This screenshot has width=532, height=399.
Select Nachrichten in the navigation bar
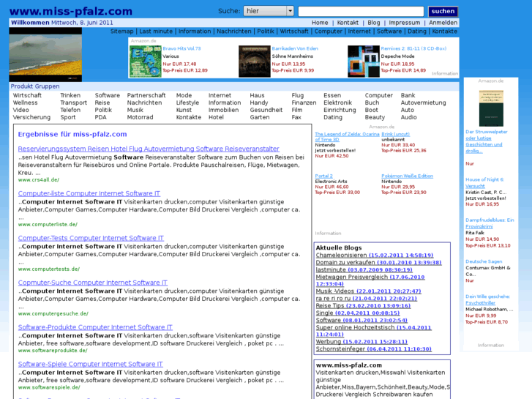[233, 31]
